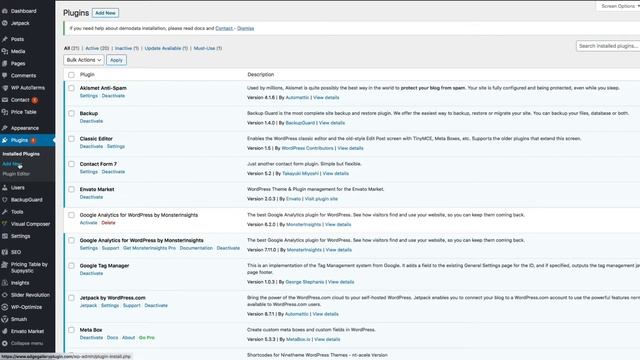The width and height of the screenshot is (640, 360).
Task: Click the Apply bulk action button
Action: pos(116,60)
